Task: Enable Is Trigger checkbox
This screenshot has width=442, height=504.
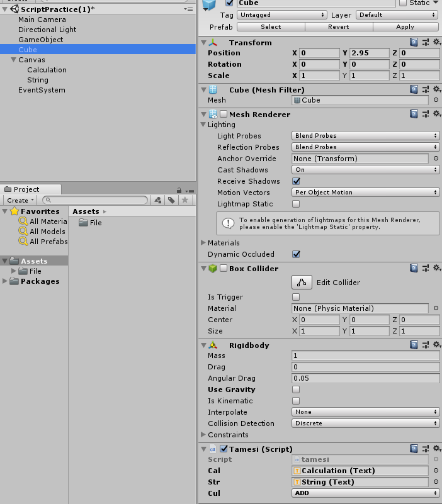Action: click(296, 297)
